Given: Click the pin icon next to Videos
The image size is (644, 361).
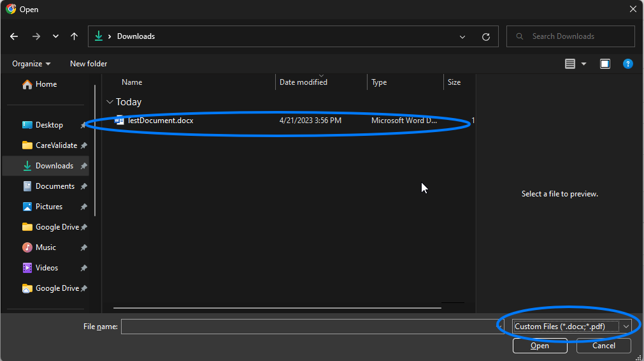Looking at the screenshot, I should pyautogui.click(x=84, y=268).
